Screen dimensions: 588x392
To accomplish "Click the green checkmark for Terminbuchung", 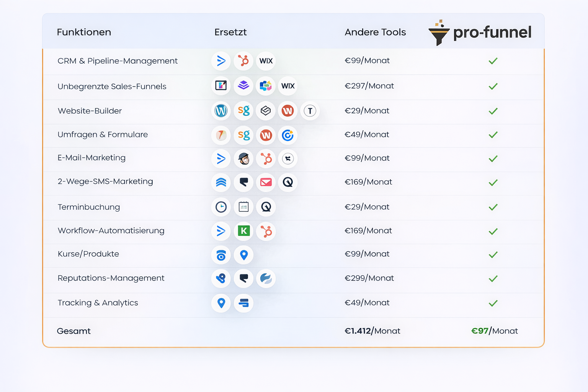I will pos(493,207).
